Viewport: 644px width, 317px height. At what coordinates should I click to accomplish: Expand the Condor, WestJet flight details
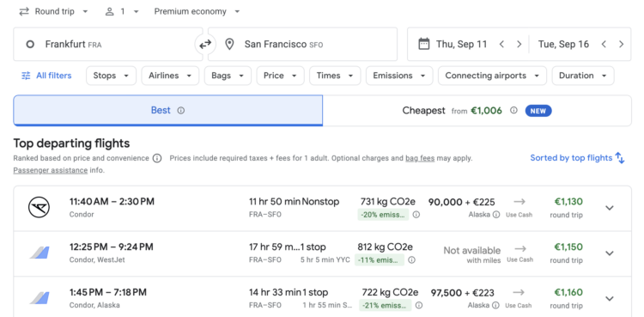[x=610, y=253]
